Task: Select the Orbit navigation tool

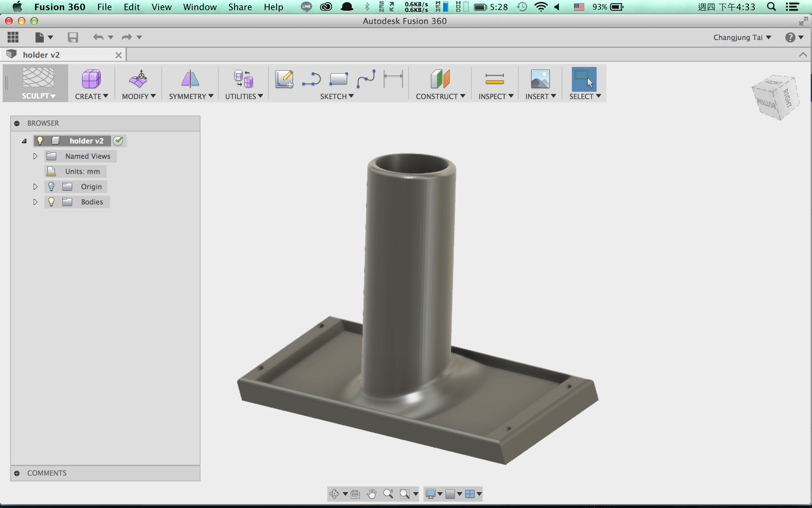Action: (x=334, y=493)
